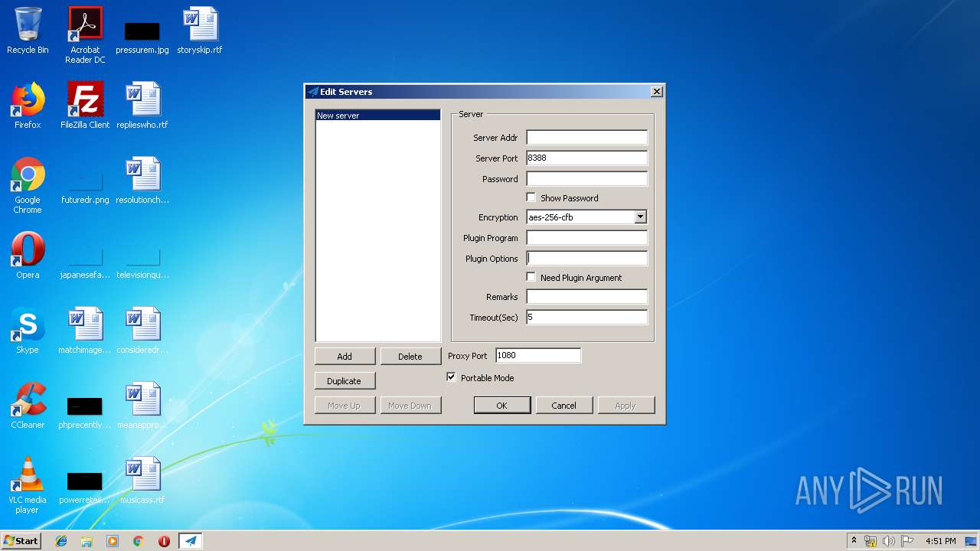Screen dimensions: 980x551
Task: Select phprecently... file icon
Action: [x=85, y=412]
